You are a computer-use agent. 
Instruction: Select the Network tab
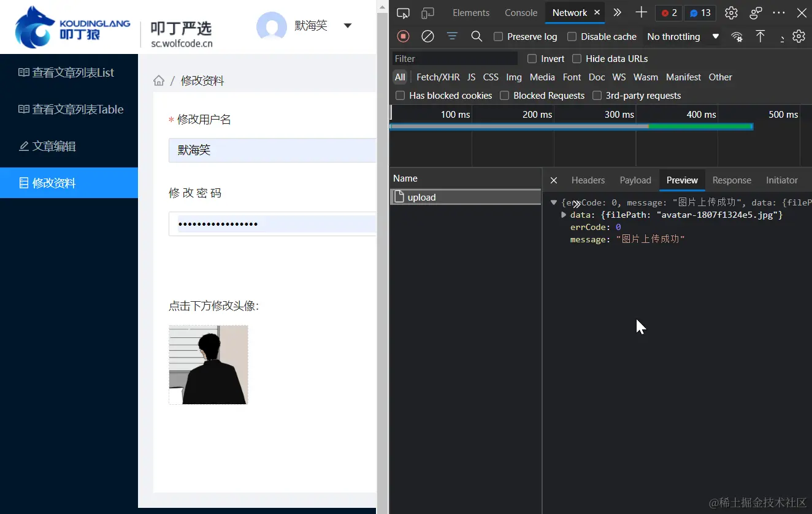[x=570, y=13]
